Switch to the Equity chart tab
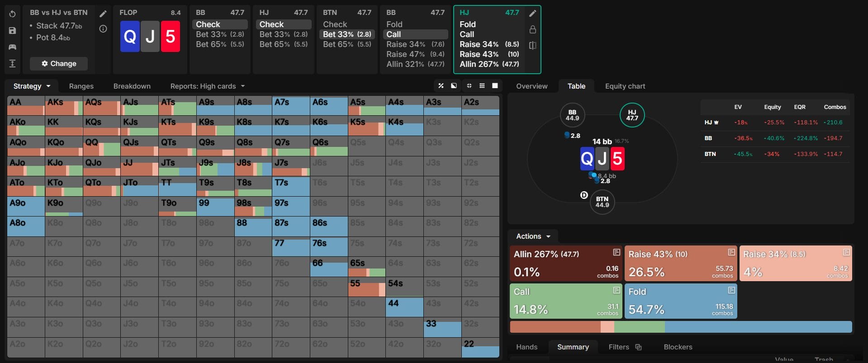The width and height of the screenshot is (868, 363). click(625, 86)
